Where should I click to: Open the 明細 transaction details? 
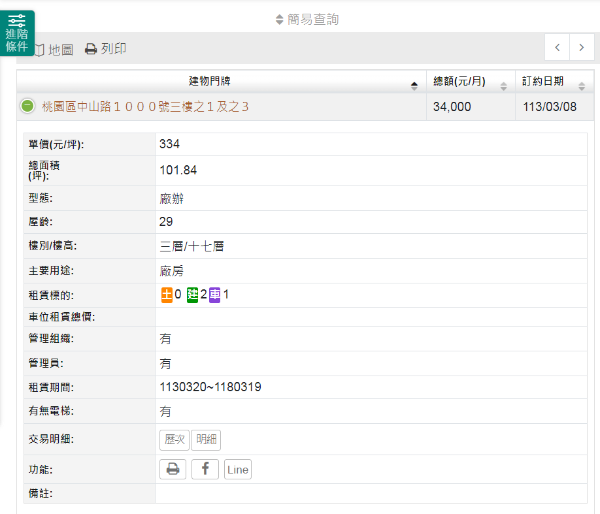[206, 439]
